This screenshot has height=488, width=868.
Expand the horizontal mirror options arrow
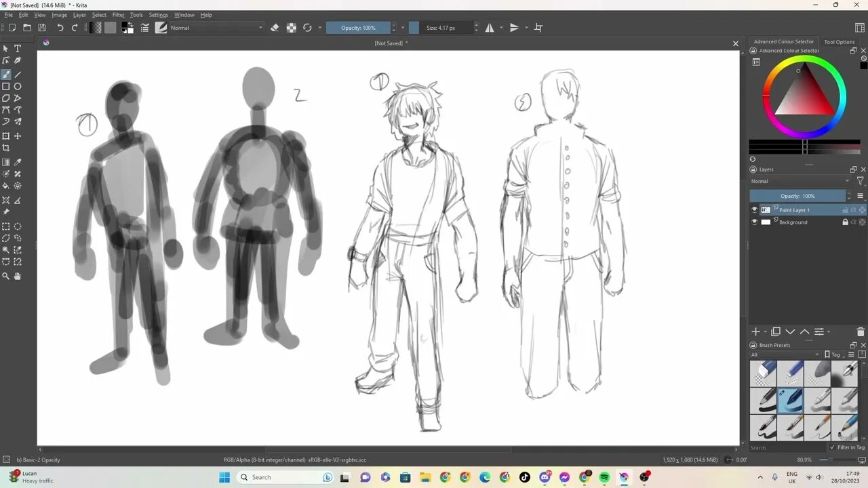pyautogui.click(x=501, y=28)
